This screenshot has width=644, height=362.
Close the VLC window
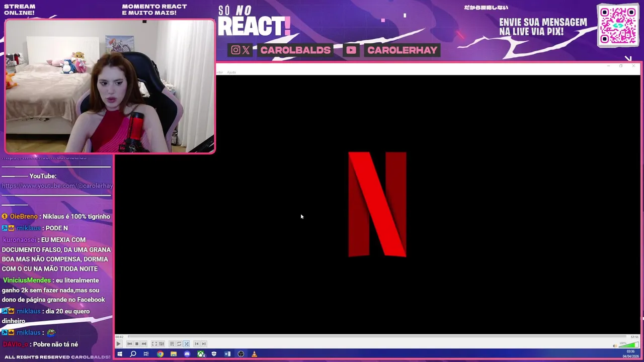tap(633, 66)
